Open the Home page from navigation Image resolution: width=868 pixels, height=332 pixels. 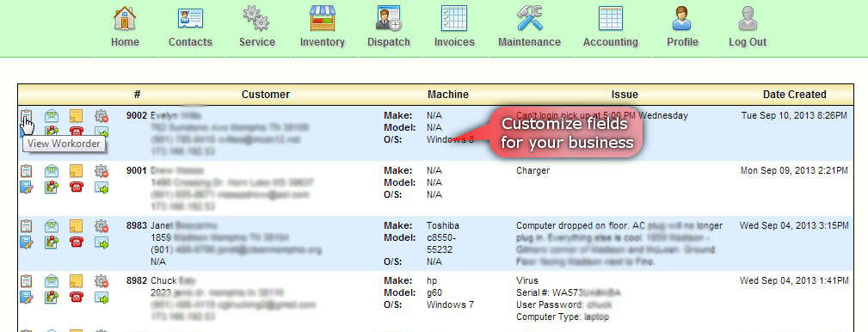(125, 27)
